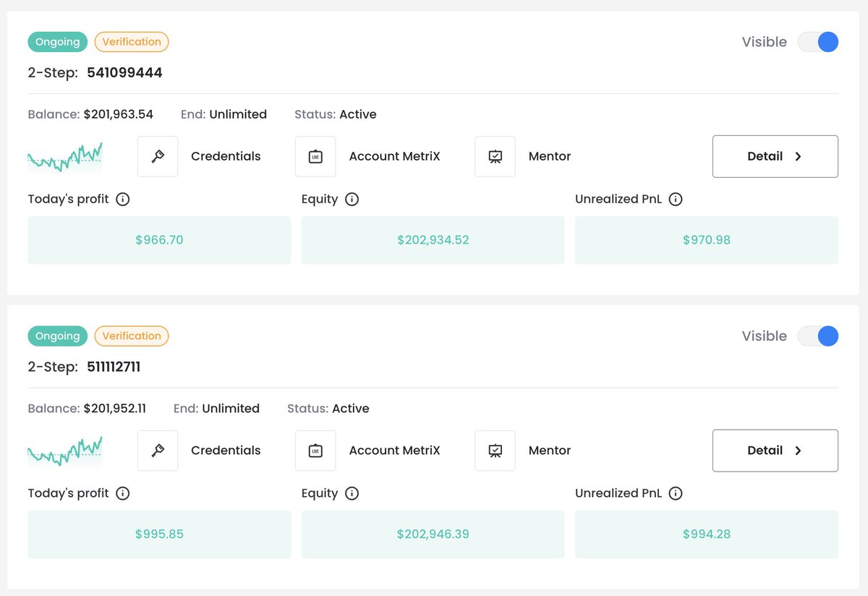Open Credentials key icon for account 541099444
The image size is (868, 596).
158,156
